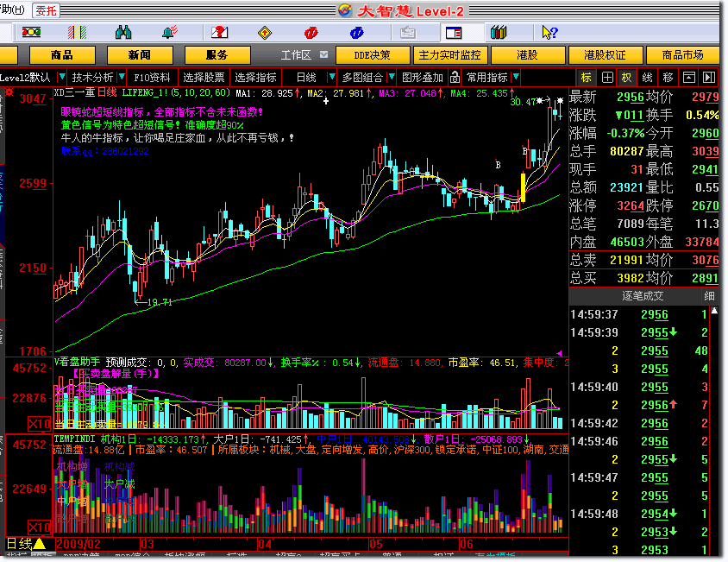Click the tick list scroll-up arrow

(x=714, y=311)
